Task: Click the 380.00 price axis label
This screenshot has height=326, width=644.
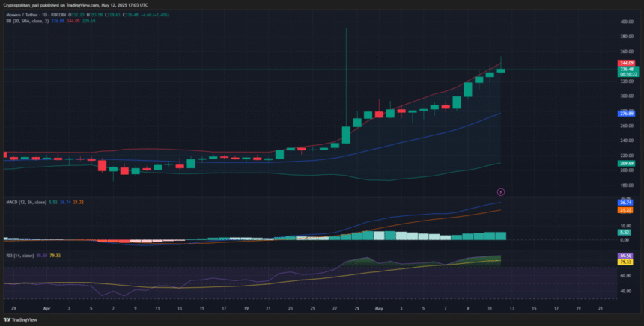Action: tap(626, 37)
